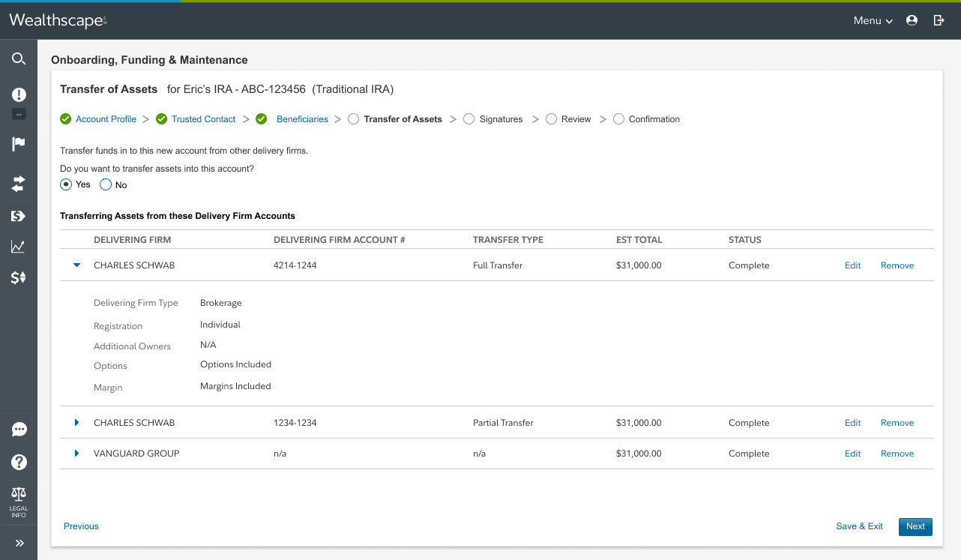Click the Wealthscape logo
The width and height of the screenshot is (961, 560).
coord(58,20)
